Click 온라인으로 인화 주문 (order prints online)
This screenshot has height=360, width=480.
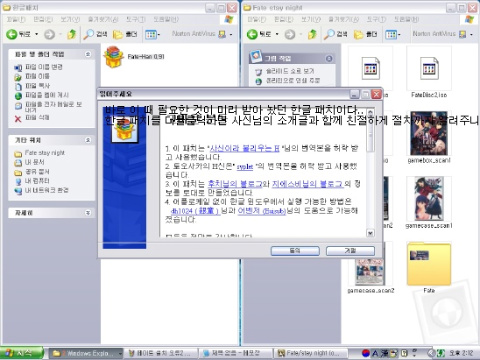[293, 81]
